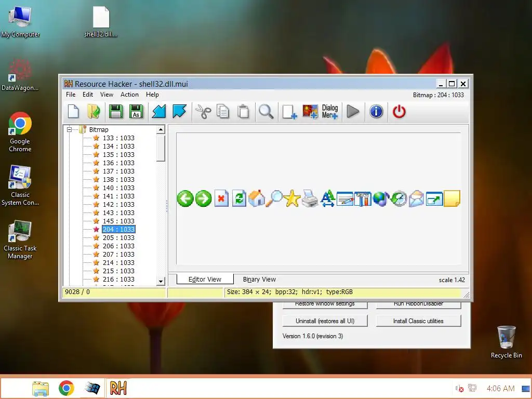Select the Bitmap folder node
This screenshot has width=532, height=399.
[x=99, y=129]
